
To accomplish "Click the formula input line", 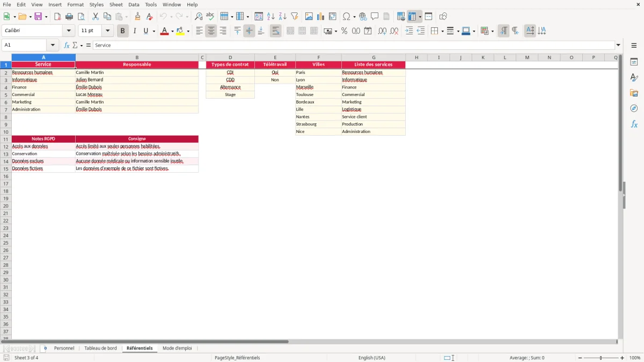I will tap(353, 45).
